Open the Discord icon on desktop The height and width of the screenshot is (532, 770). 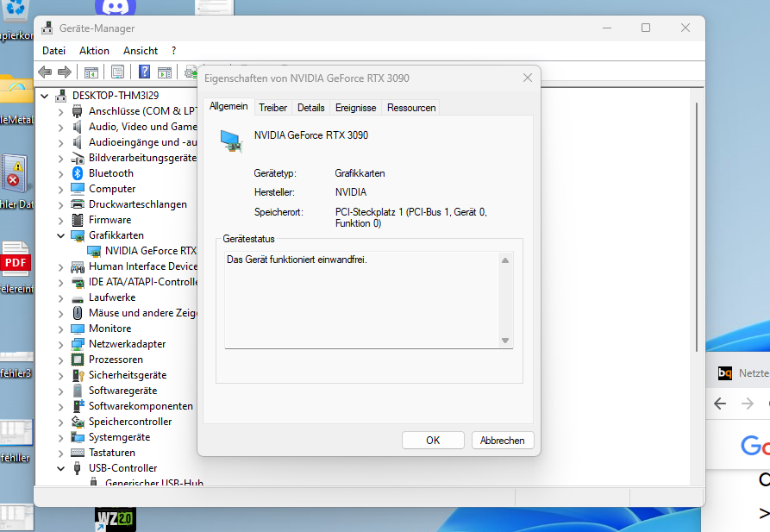point(115,7)
